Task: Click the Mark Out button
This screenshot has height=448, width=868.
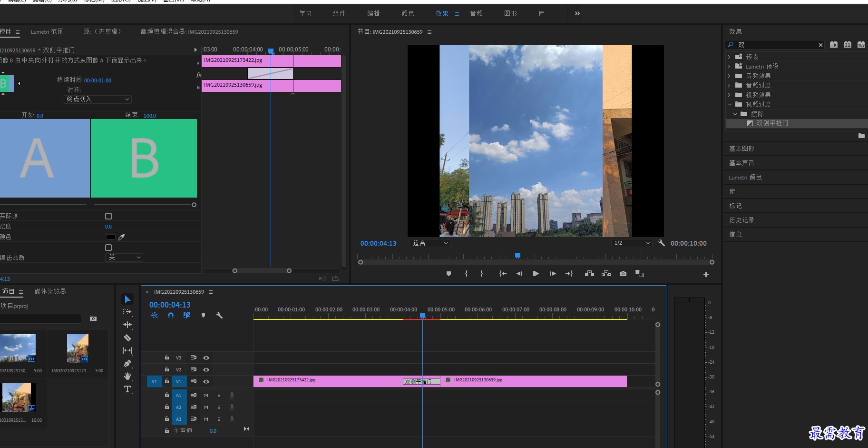Action: pyautogui.click(x=481, y=274)
